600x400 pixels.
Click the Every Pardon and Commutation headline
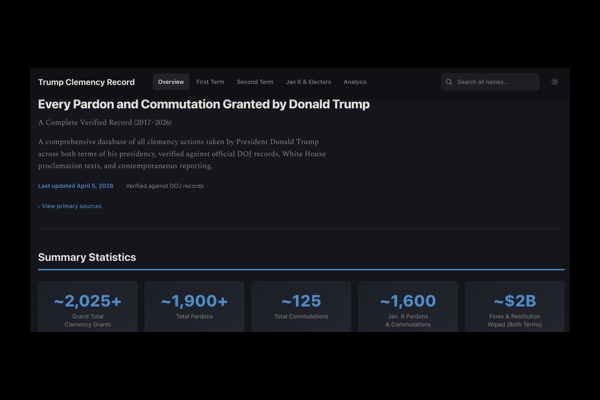[204, 104]
